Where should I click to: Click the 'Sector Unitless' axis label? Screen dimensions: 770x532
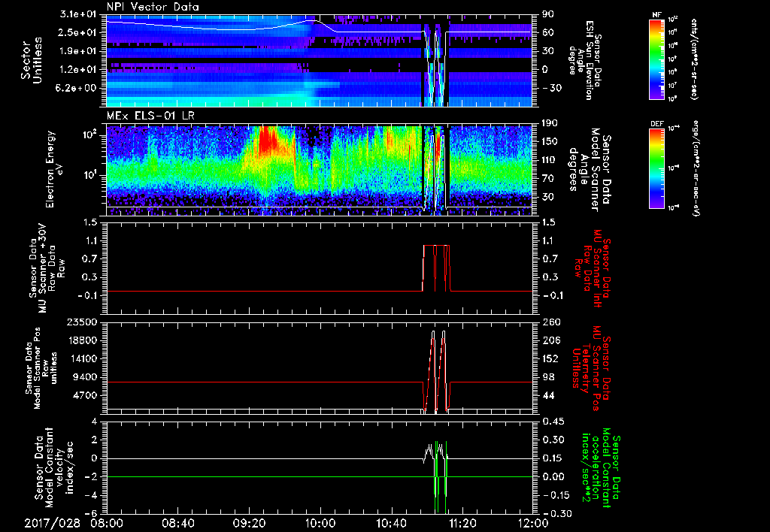(32, 60)
